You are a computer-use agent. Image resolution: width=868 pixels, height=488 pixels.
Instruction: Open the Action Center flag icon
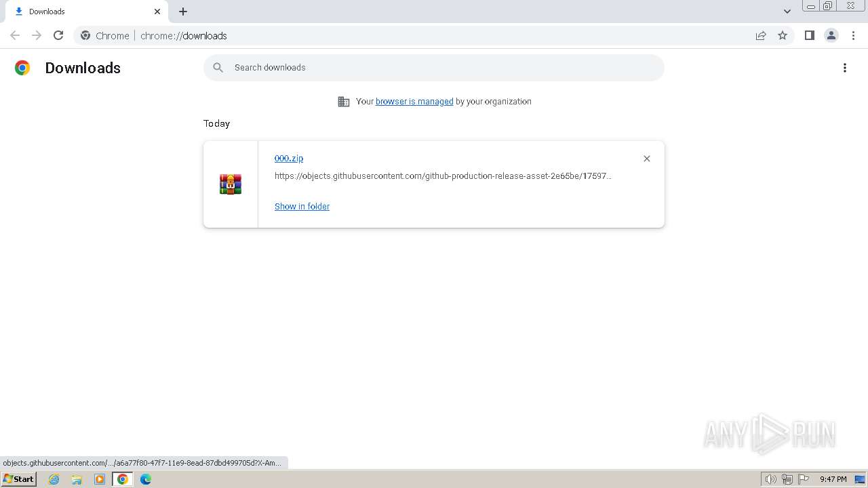coord(804,479)
